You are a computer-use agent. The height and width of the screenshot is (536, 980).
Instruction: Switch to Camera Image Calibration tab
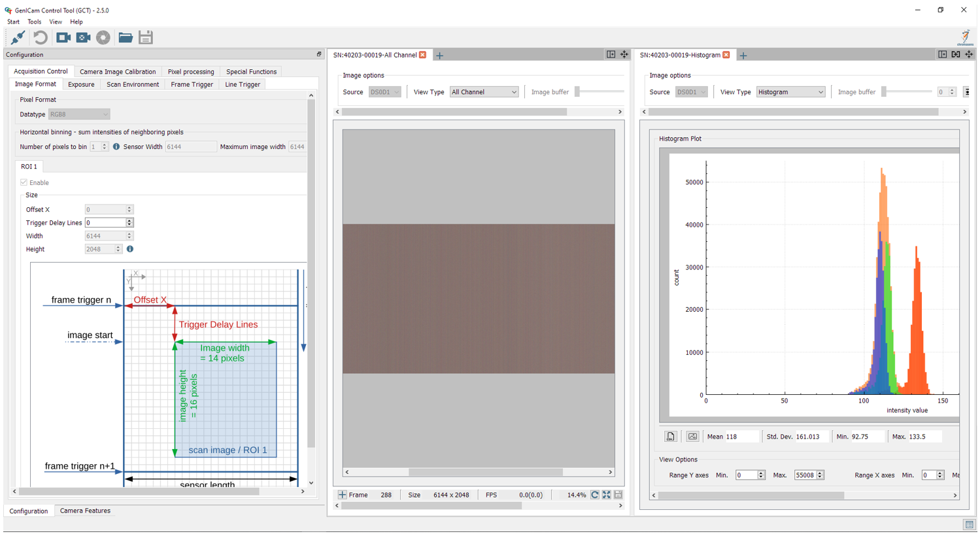[118, 72]
